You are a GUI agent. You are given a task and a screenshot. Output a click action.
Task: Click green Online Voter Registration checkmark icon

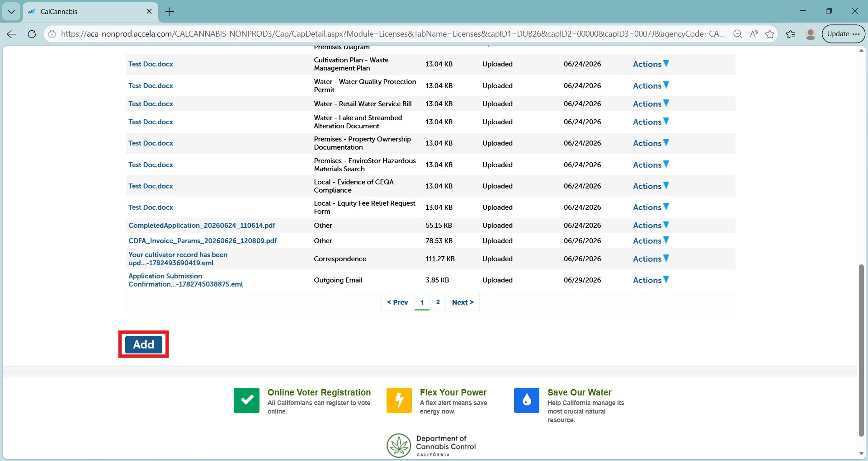click(246, 400)
